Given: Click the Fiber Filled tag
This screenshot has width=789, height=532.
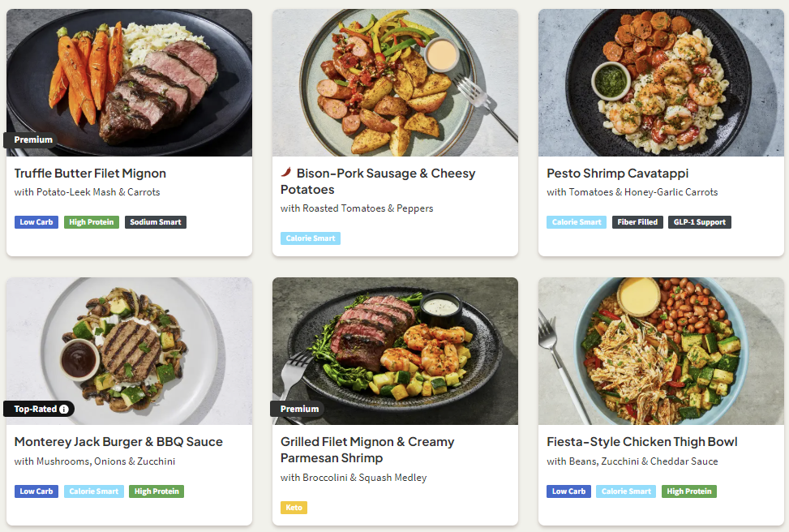Looking at the screenshot, I should click(x=637, y=222).
